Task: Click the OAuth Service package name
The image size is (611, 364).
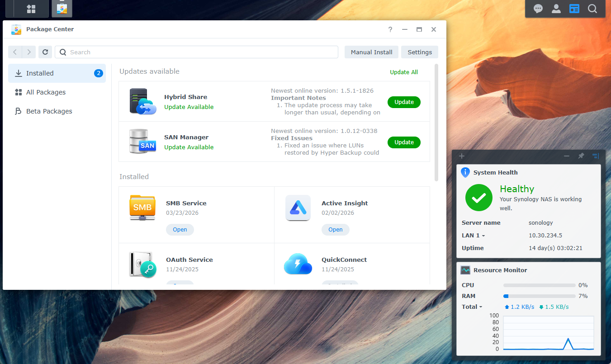Action: [189, 260]
